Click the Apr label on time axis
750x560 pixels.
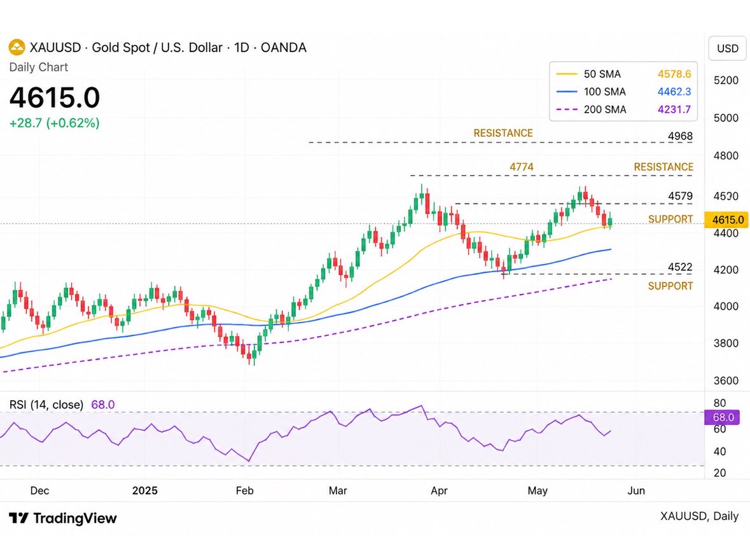(x=439, y=491)
